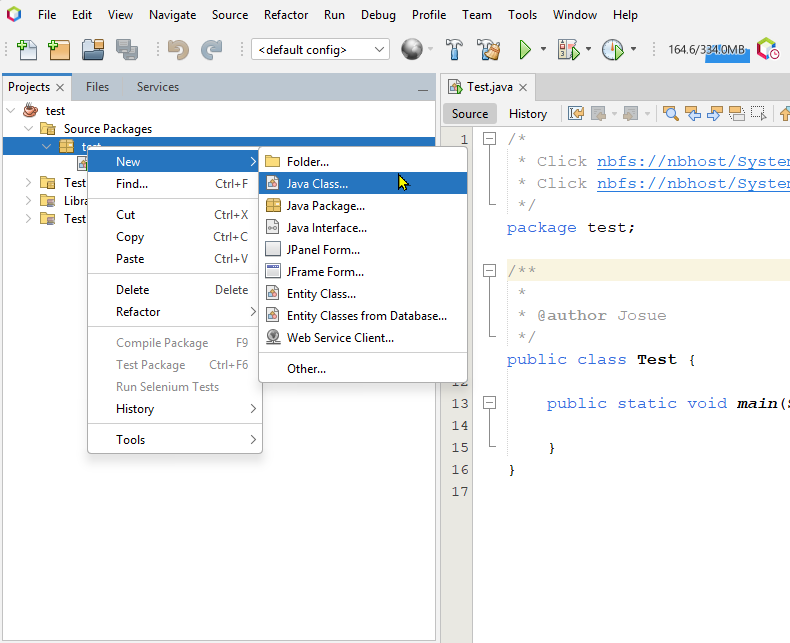Choose JFrame Form... in New submenu
This screenshot has height=643, width=790.
pyautogui.click(x=324, y=272)
